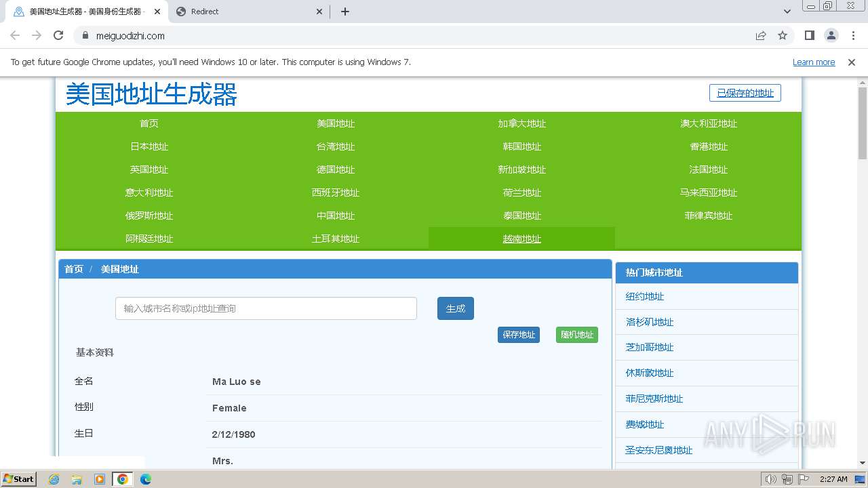Open the Chrome profile avatar

click(831, 36)
